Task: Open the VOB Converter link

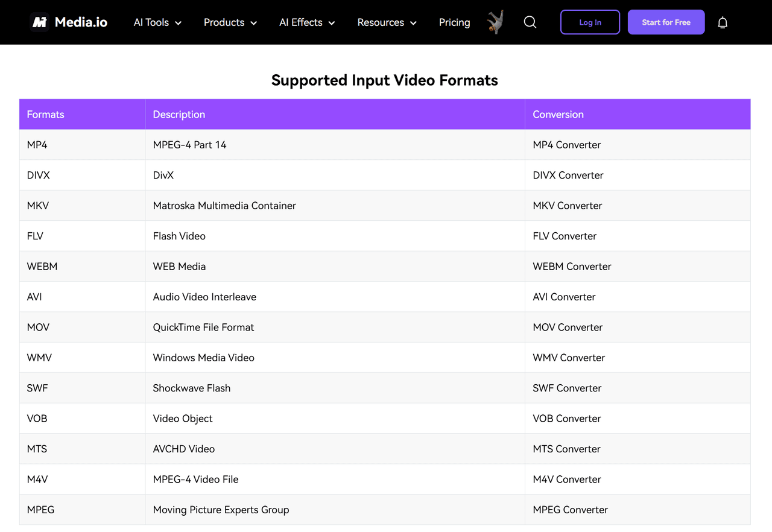Action: coord(567,419)
